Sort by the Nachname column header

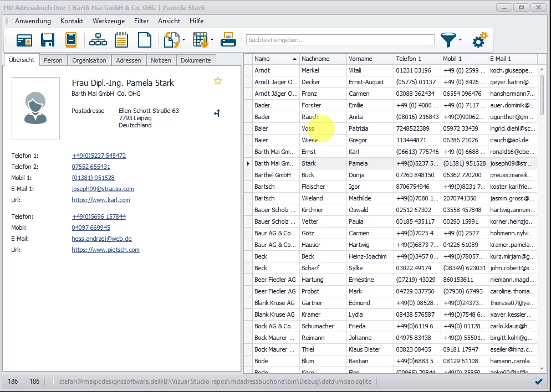tap(323, 59)
